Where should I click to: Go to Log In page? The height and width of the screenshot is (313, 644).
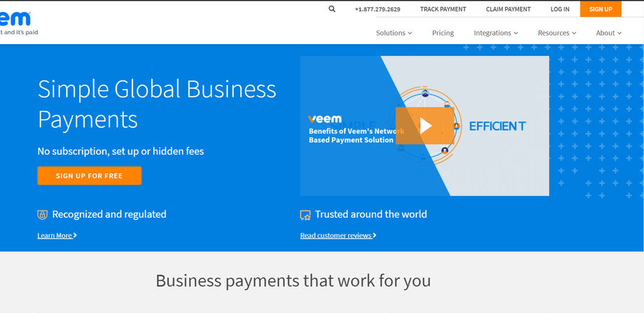click(560, 9)
